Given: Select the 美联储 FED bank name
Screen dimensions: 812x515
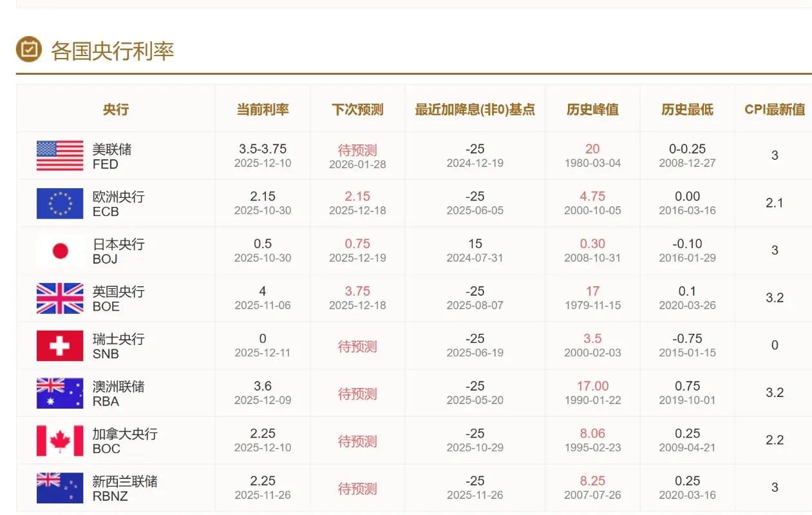Looking at the screenshot, I should [112, 156].
